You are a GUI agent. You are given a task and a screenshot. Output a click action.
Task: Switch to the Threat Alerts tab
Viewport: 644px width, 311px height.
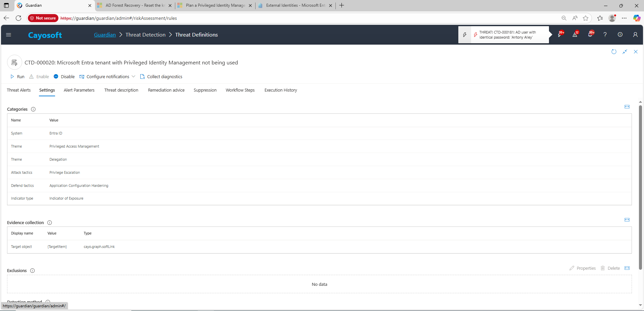(19, 90)
